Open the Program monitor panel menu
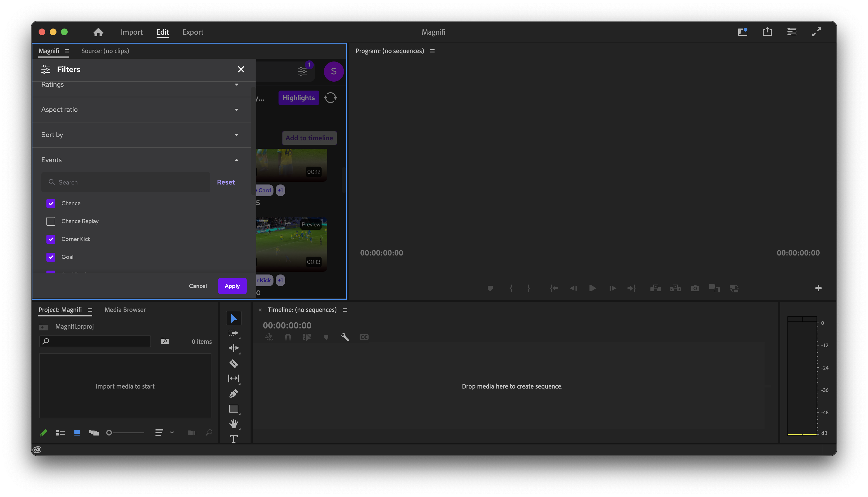Screen dimensions: 868x497 [432, 51]
